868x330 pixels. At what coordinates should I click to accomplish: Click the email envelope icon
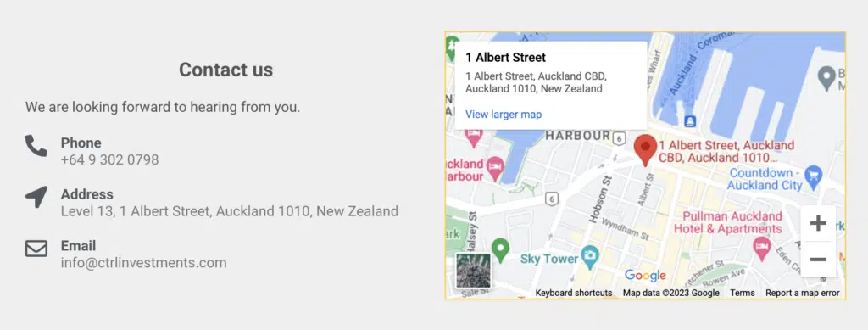[36, 249]
